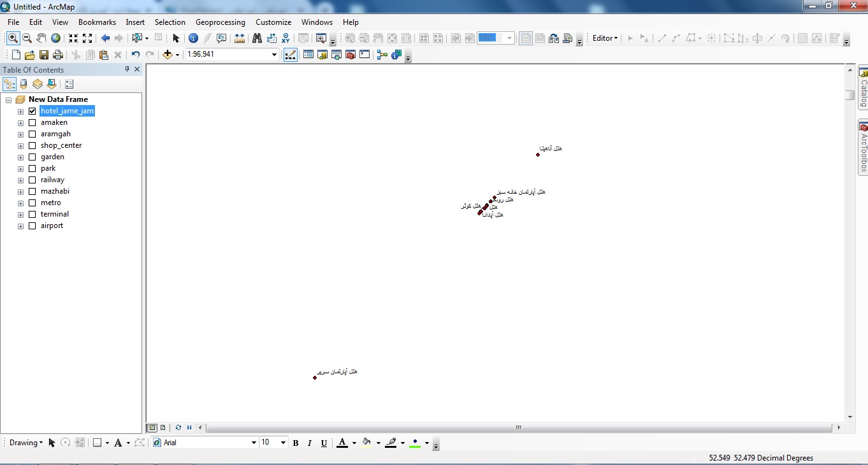Open the ModelBuilder window

(382, 55)
